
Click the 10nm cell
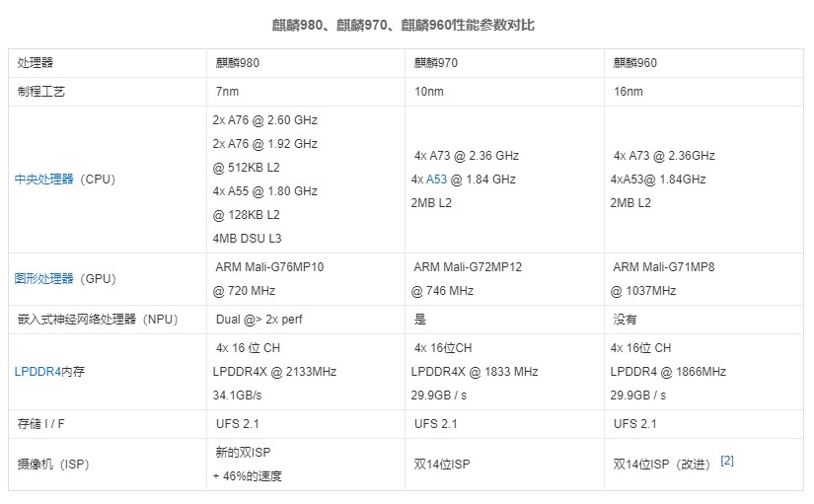(x=426, y=92)
